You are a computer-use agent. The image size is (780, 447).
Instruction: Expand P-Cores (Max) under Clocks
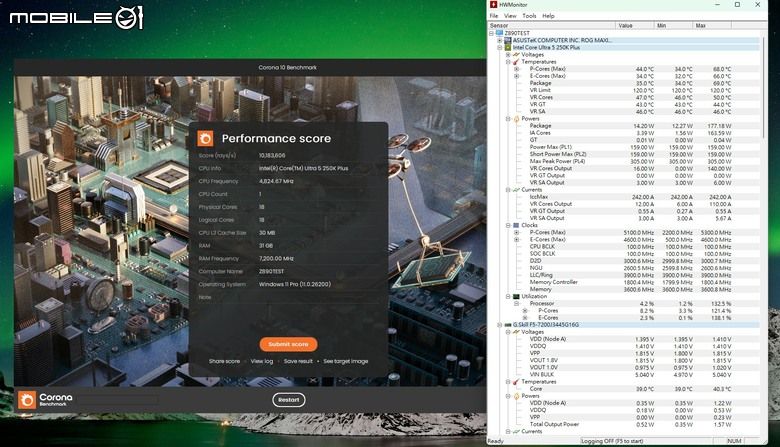tap(516, 232)
